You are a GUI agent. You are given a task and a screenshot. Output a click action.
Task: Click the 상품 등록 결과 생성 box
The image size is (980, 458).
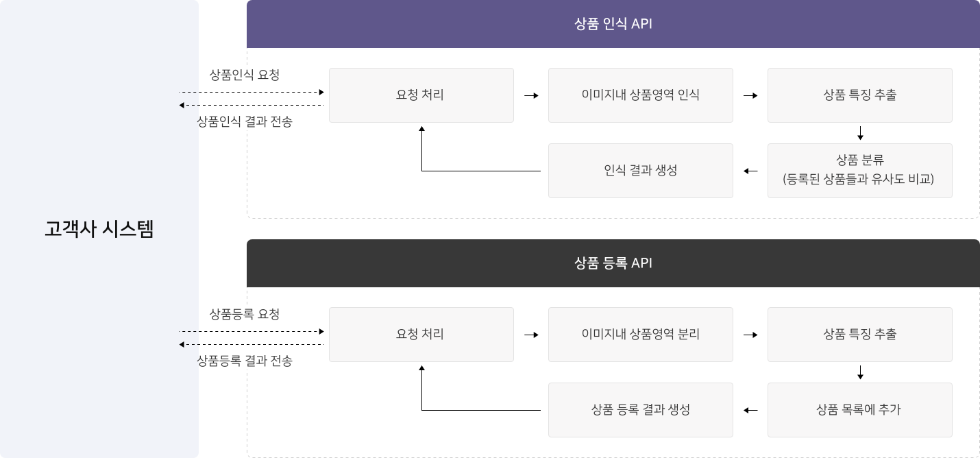[x=640, y=410]
